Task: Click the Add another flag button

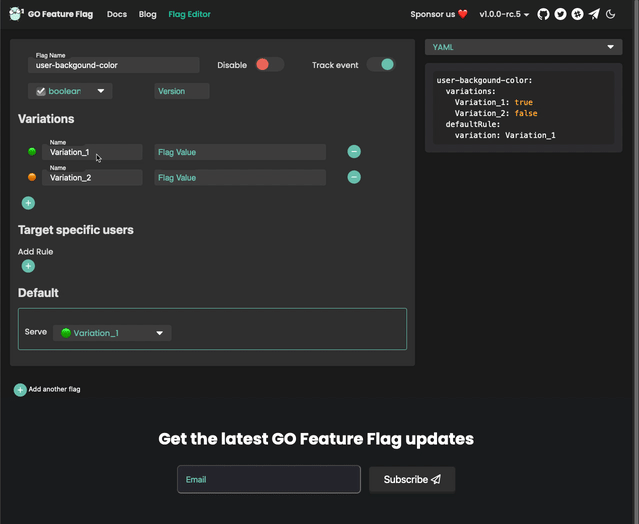Action: coord(47,389)
